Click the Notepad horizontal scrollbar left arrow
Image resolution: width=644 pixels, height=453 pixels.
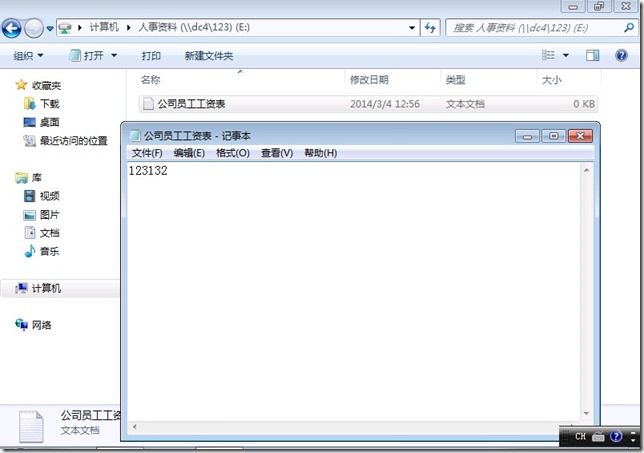point(134,427)
